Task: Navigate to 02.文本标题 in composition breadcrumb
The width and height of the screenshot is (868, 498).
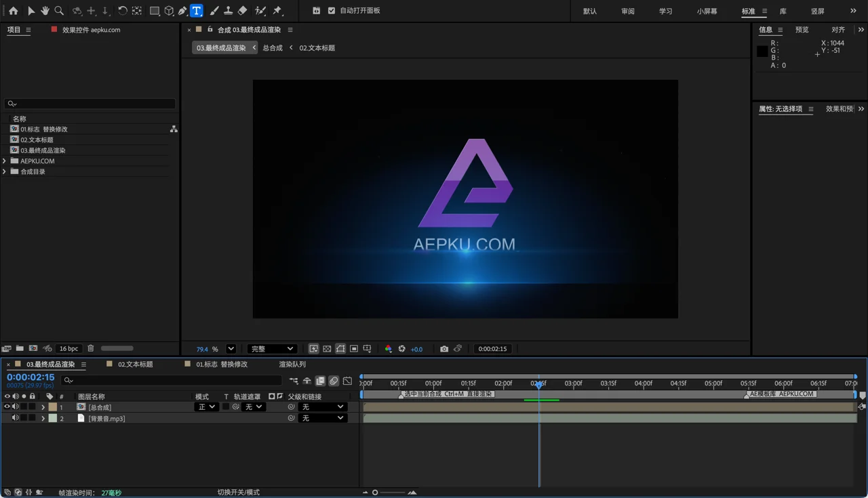Action: coord(317,48)
